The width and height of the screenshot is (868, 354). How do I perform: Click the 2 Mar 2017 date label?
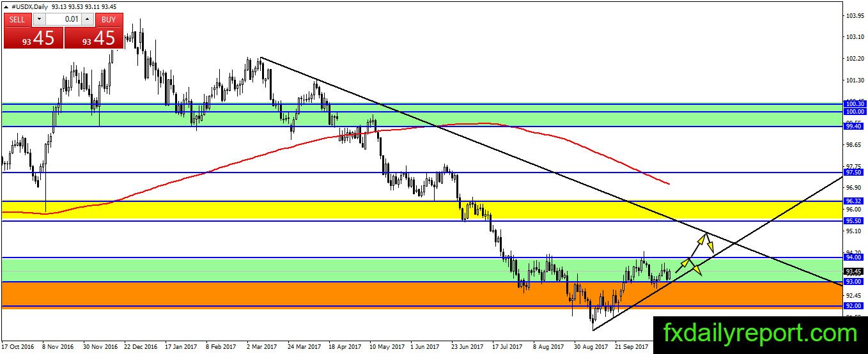(x=261, y=346)
